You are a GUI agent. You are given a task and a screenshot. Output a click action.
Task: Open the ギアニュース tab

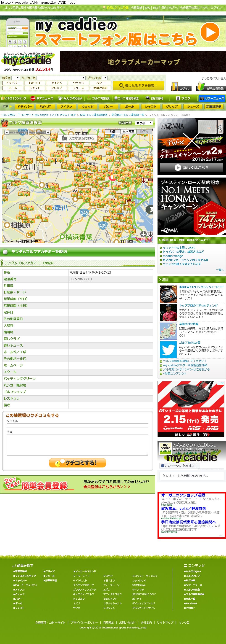pos(42,99)
